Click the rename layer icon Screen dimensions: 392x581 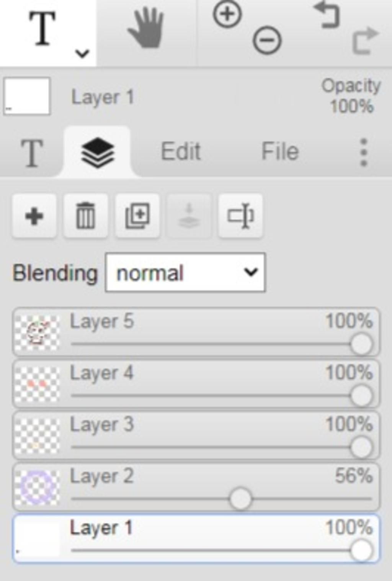240,216
